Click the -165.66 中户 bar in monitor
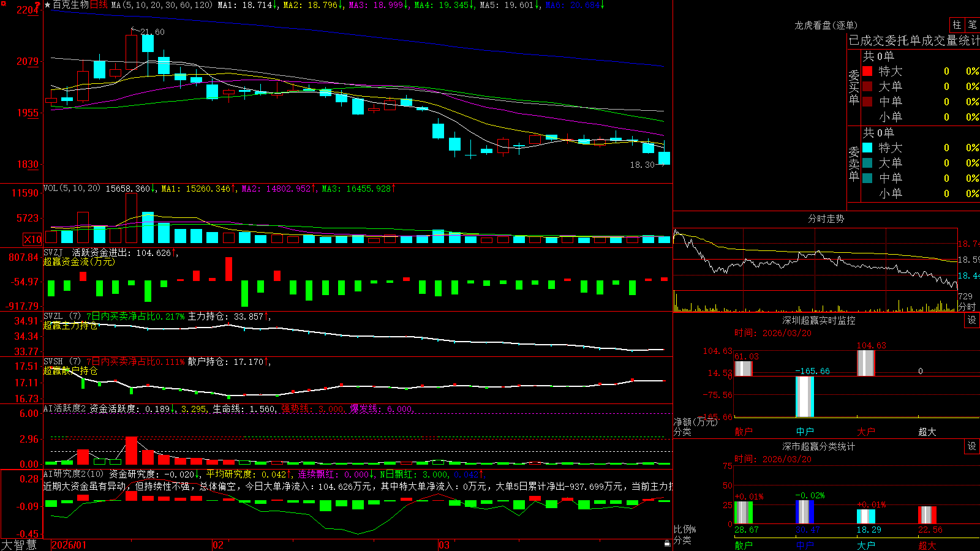 804,397
